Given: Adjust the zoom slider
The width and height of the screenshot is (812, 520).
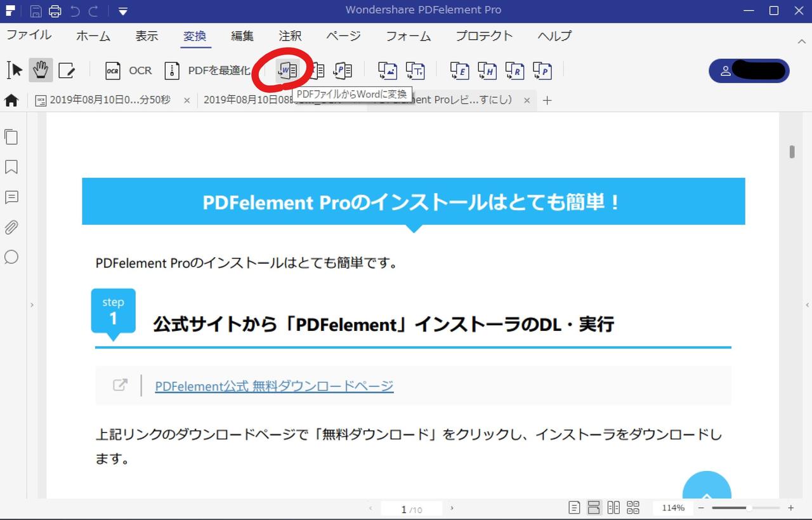Looking at the screenshot, I should point(749,508).
